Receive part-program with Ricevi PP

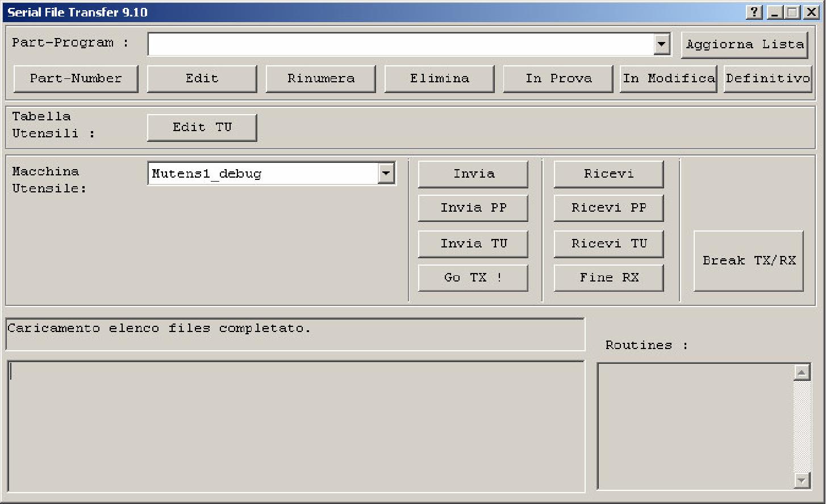[x=608, y=208]
